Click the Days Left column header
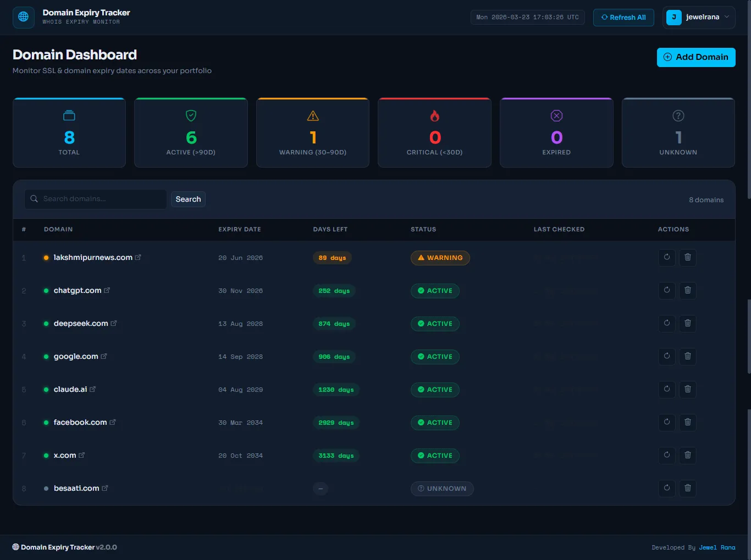This screenshot has width=751, height=560. [x=330, y=229]
